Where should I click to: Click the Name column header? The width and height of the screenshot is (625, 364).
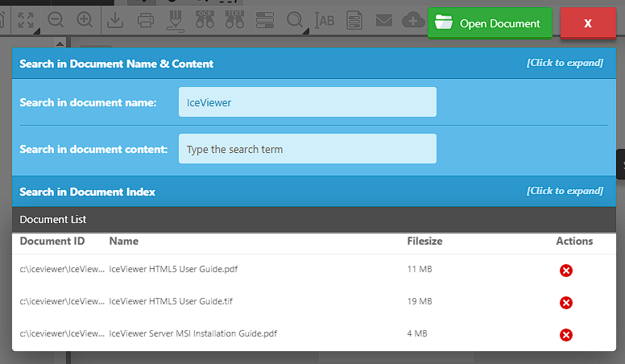[124, 242]
